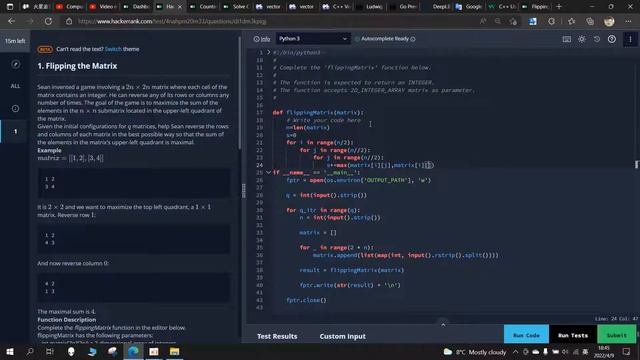Click the Switch theme link
This screenshot has height=360, width=640.
(113, 49)
